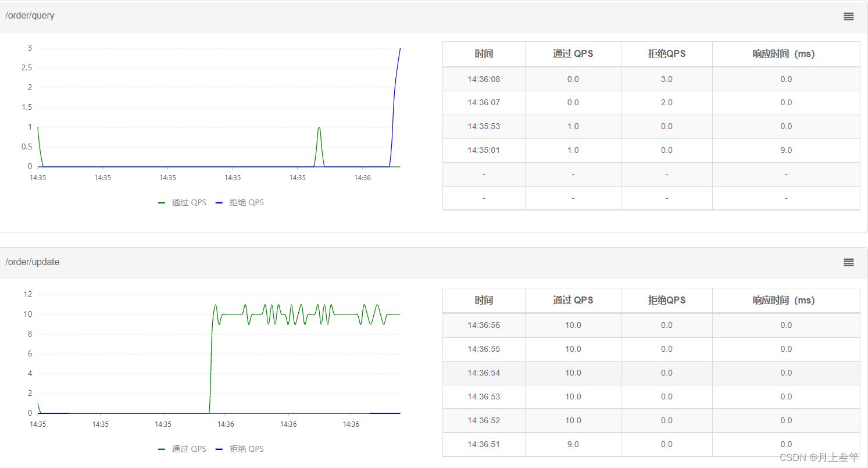The height and width of the screenshot is (468, 868).
Task: Click response time 0.0 in 14:36:55 row
Action: (786, 349)
